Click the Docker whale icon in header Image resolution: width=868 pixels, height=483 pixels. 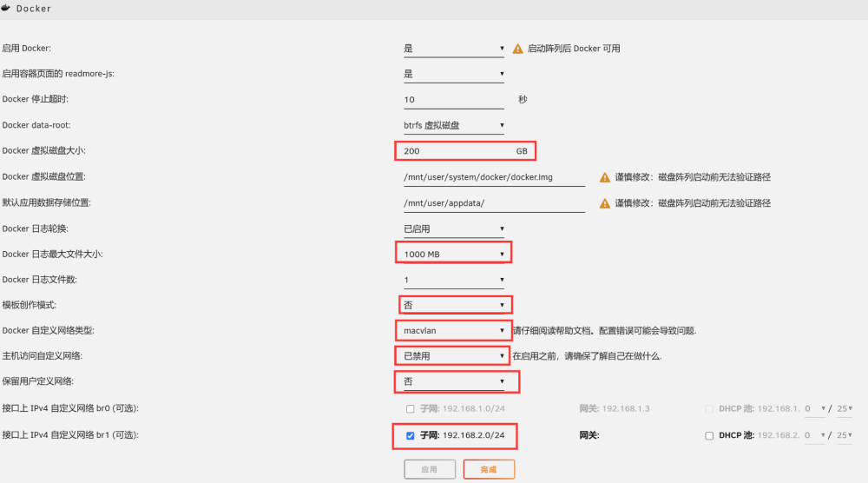5,8
